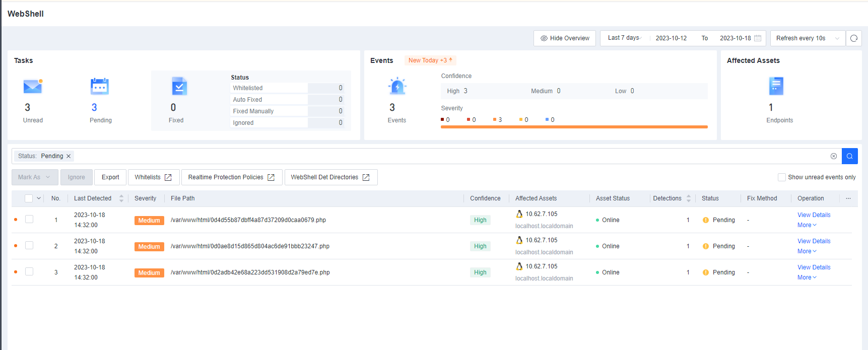
Task: Click the Export button
Action: [x=110, y=177]
